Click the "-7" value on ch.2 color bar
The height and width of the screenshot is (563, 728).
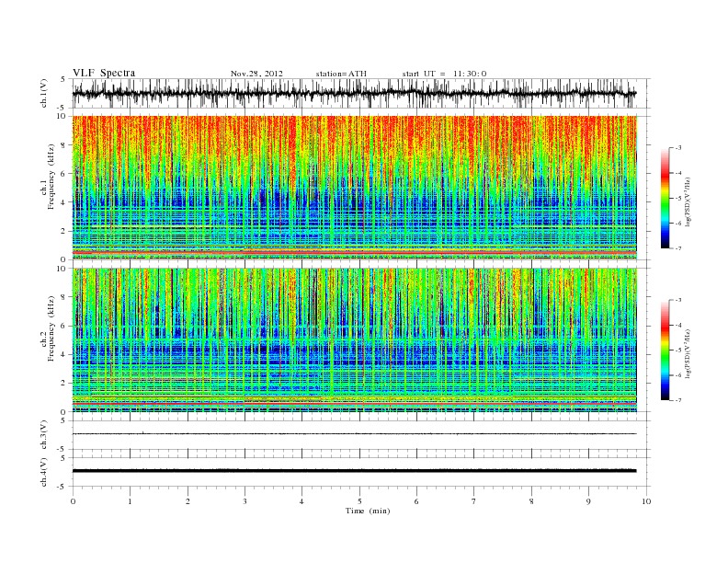(x=678, y=400)
